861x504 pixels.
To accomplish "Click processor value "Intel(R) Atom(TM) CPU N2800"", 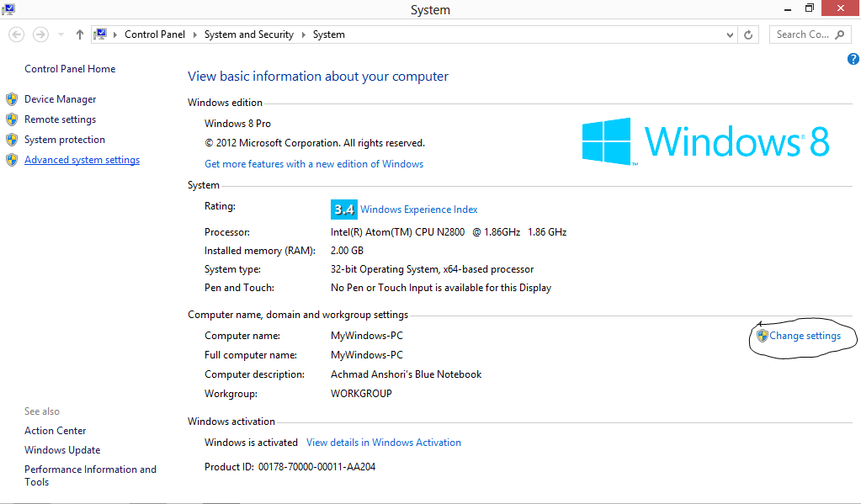I will [397, 232].
